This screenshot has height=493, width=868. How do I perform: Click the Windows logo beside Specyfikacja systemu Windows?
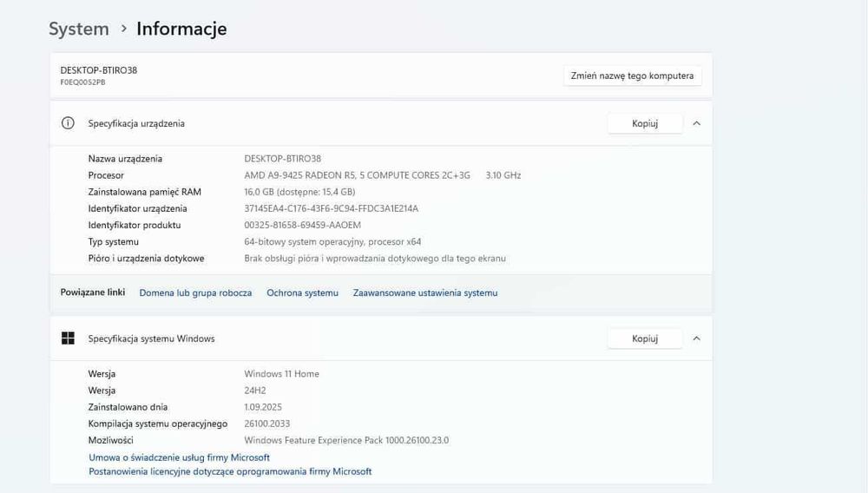68,339
